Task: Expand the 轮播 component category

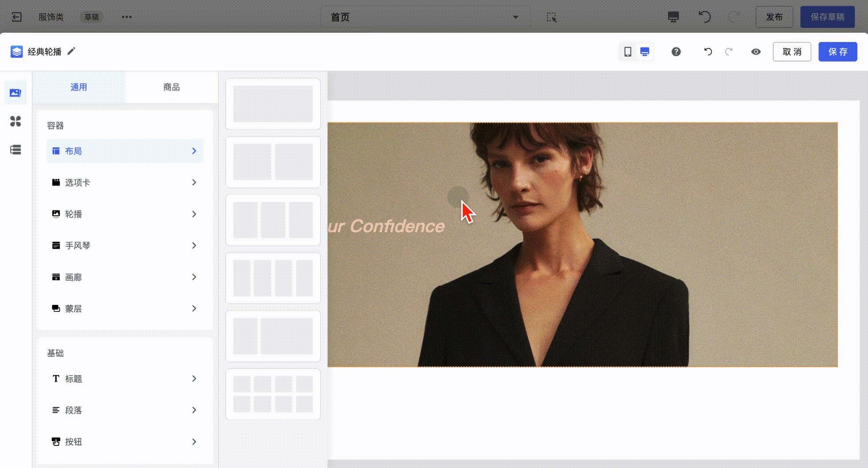Action: click(x=125, y=214)
